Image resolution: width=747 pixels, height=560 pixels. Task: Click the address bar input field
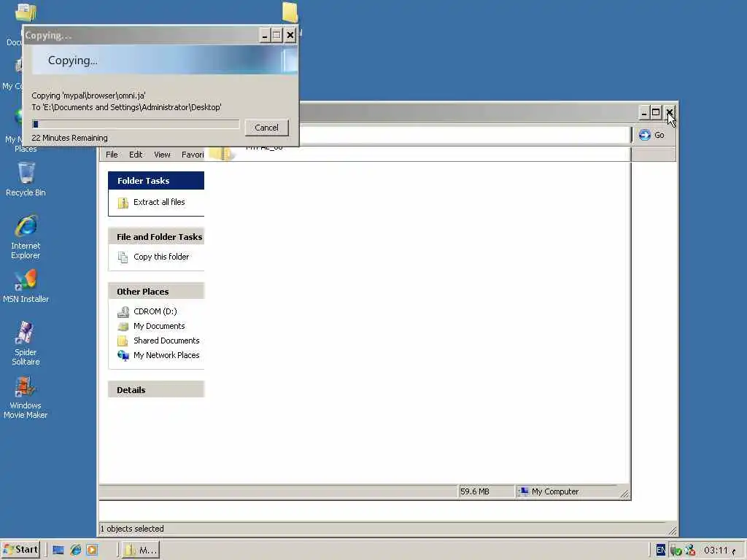(465, 135)
